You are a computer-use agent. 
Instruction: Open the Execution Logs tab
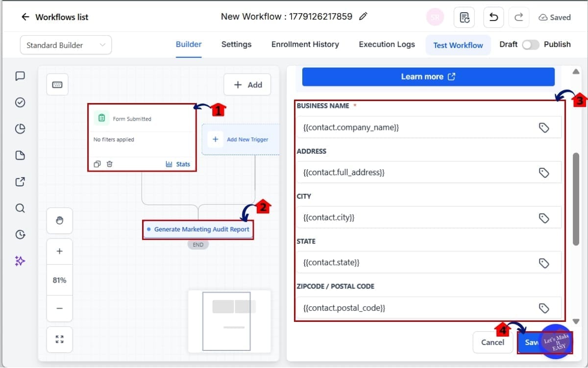point(387,44)
